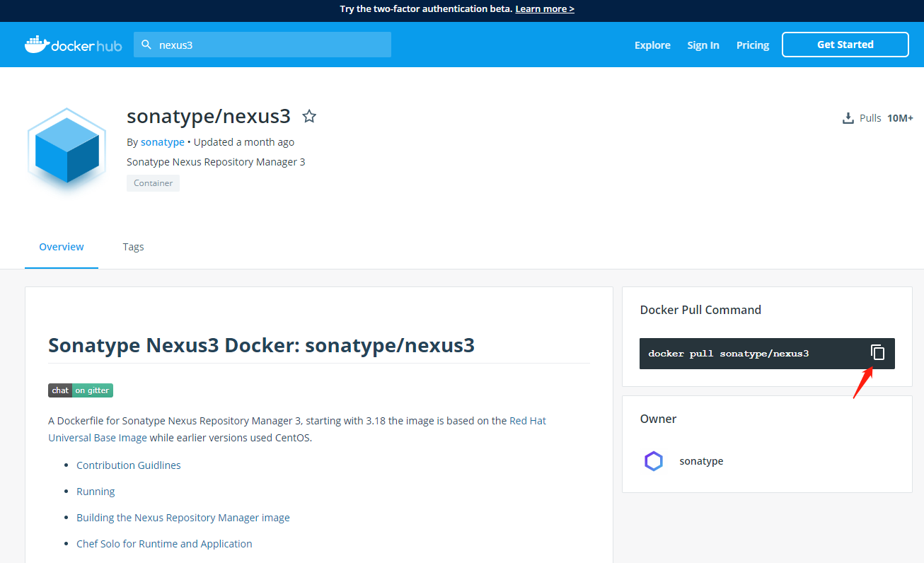Screen dimensions: 924x563
Task: Switch to the Tags tab
Action: point(133,247)
